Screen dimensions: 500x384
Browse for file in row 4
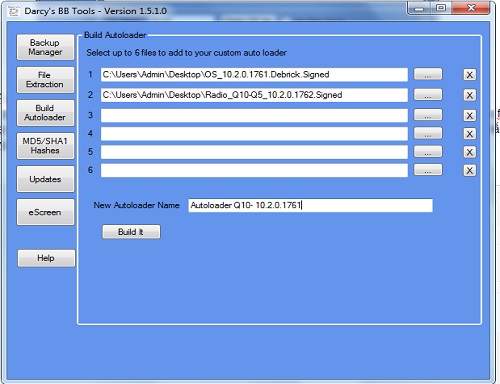(428, 133)
